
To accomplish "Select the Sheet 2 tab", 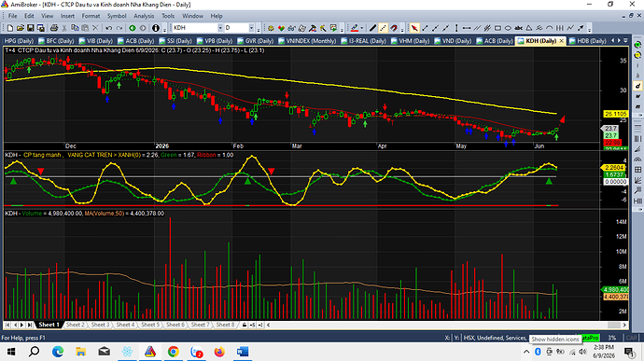I will click(x=76, y=325).
